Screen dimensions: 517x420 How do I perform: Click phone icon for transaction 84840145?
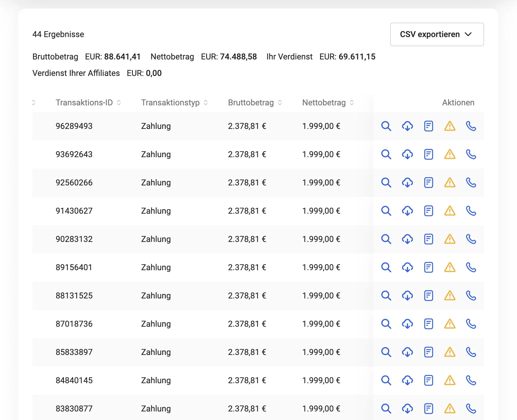(471, 380)
